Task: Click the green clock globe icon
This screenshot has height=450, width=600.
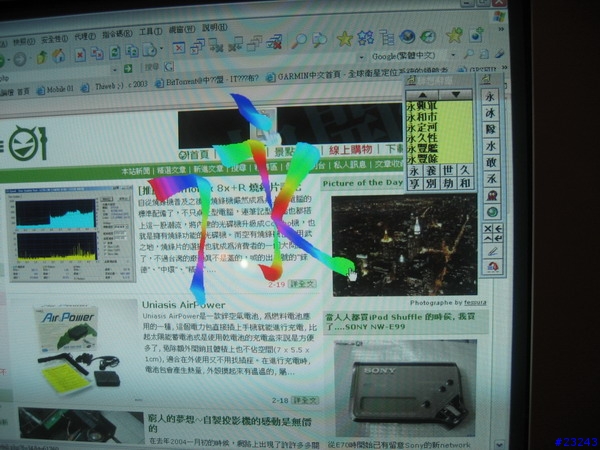Action: 428,36
